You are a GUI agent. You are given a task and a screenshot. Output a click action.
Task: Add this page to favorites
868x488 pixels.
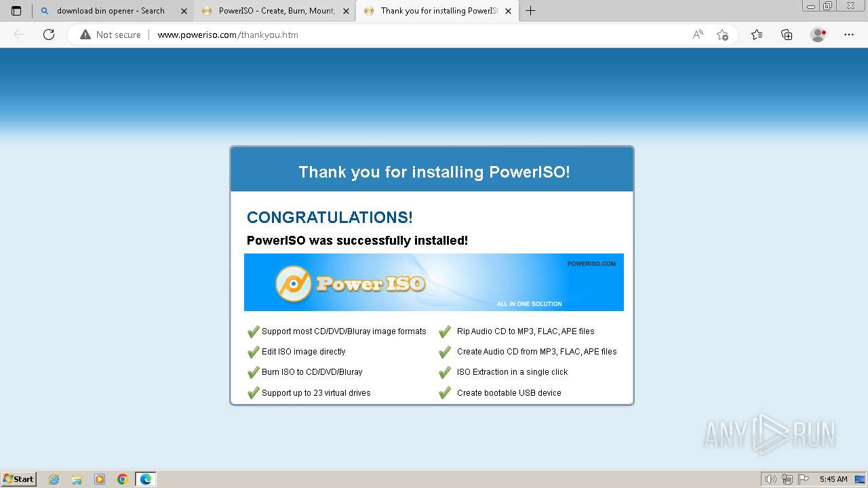click(722, 35)
